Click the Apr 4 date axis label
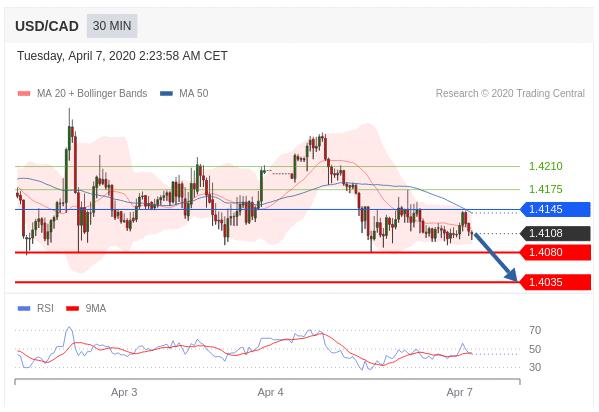This screenshot has height=412, width=599. 270,393
